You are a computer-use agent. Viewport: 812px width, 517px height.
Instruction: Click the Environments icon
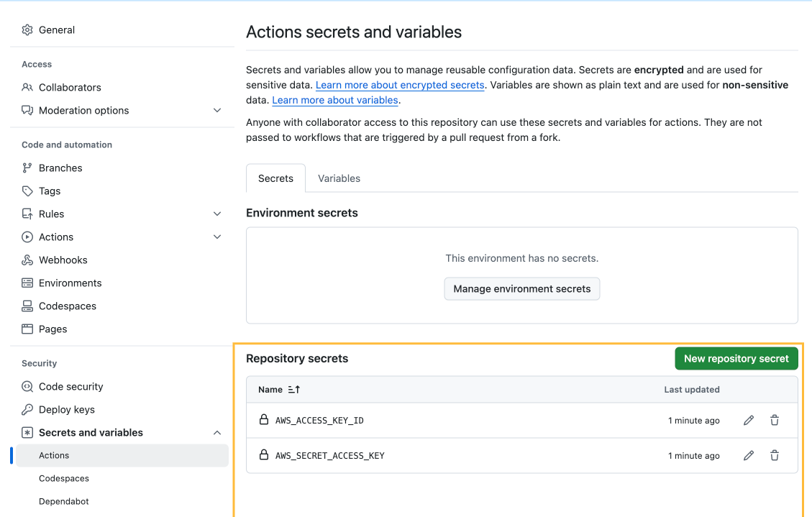coord(27,283)
